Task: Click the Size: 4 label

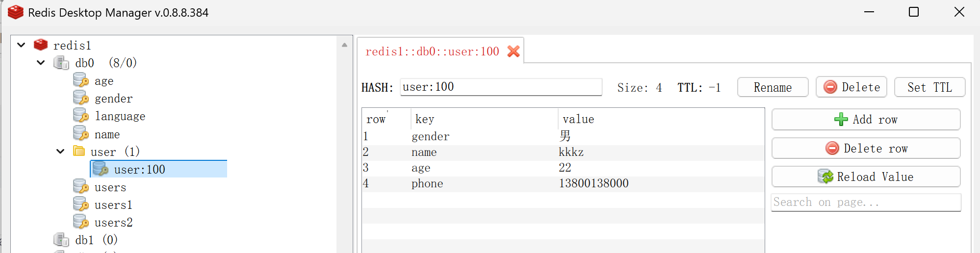Action: click(640, 88)
